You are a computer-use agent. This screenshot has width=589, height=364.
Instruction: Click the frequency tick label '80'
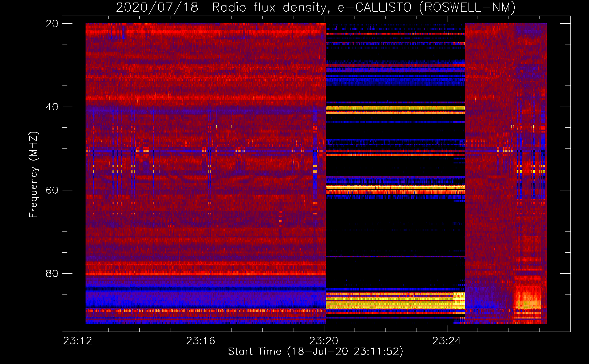pyautogui.click(x=52, y=273)
